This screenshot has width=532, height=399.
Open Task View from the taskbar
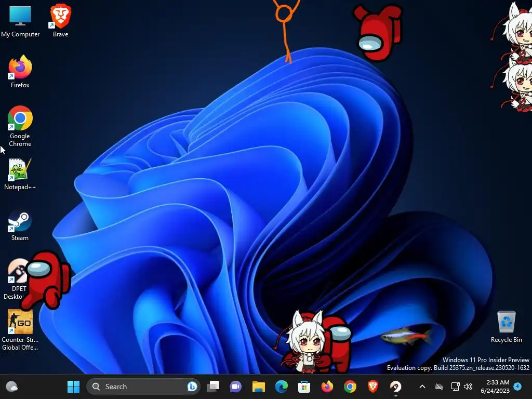(213, 387)
